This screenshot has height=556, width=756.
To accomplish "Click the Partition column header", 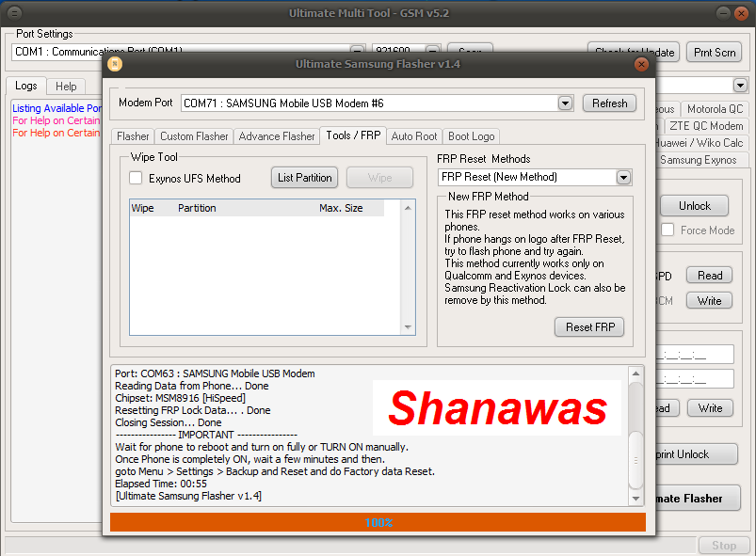I will click(197, 208).
